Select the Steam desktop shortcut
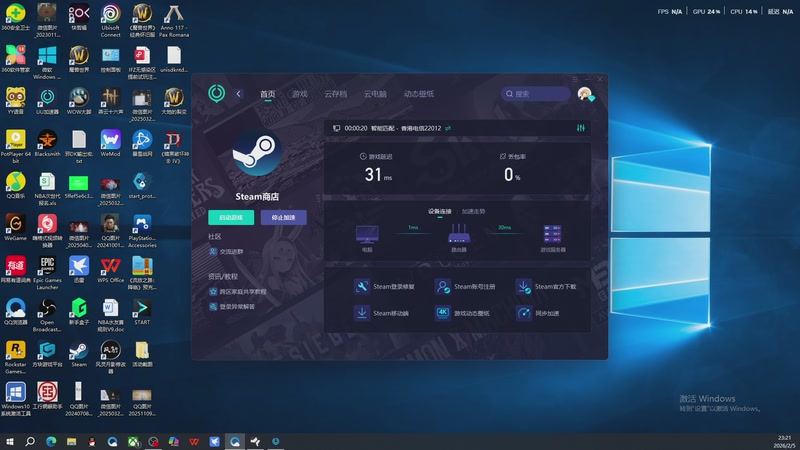Image resolution: width=800 pixels, height=450 pixels. [79, 354]
